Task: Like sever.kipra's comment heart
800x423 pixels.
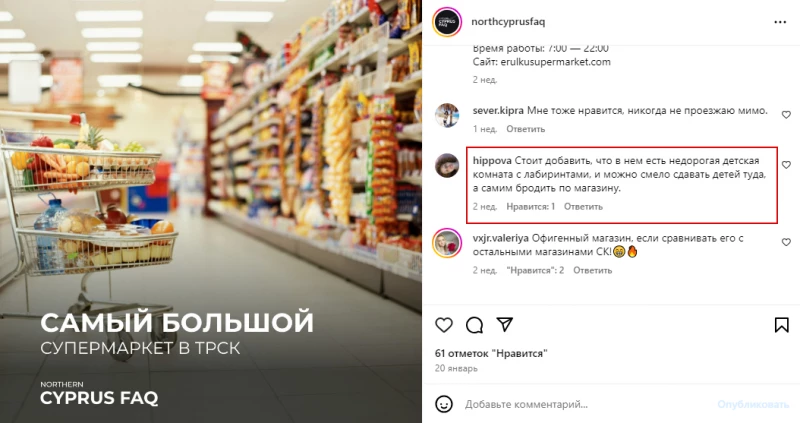Action: click(786, 115)
